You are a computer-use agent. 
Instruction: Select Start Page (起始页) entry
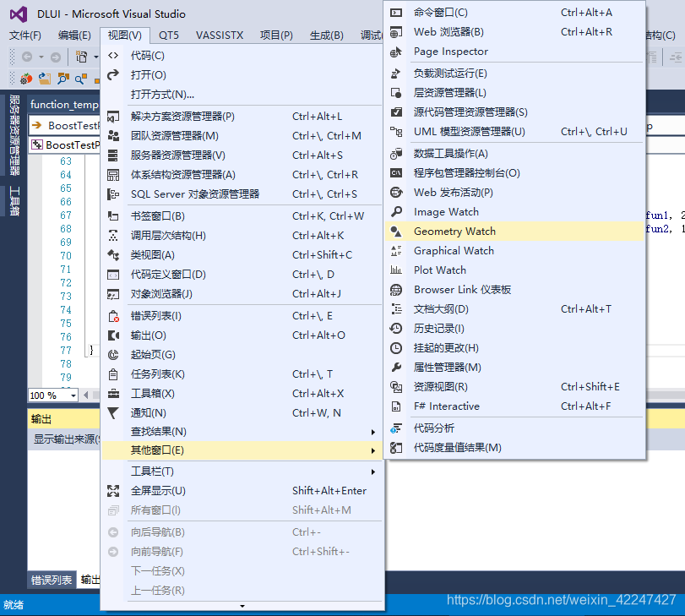pyautogui.click(x=243, y=355)
